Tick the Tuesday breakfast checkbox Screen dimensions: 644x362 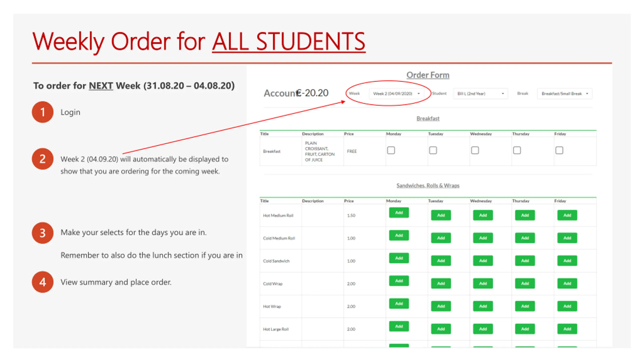pos(433,150)
